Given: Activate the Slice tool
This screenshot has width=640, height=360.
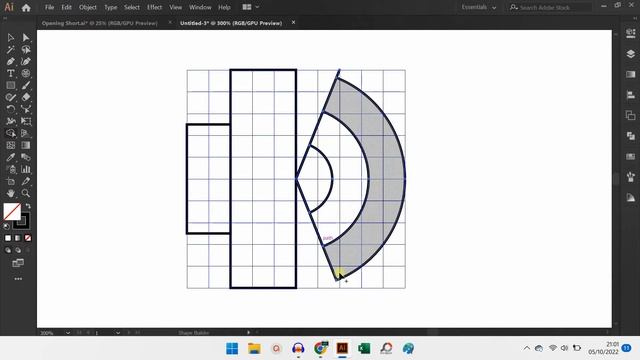Looking at the screenshot, I should (26, 181).
